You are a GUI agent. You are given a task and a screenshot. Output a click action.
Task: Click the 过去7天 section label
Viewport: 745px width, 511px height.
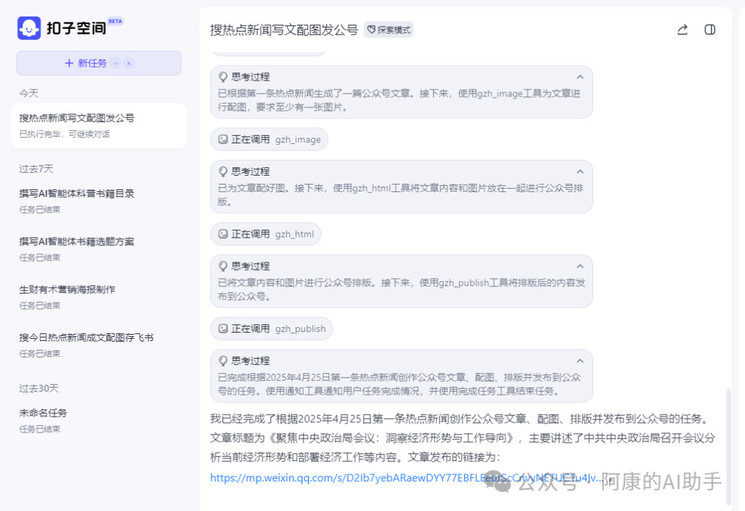[x=36, y=169]
